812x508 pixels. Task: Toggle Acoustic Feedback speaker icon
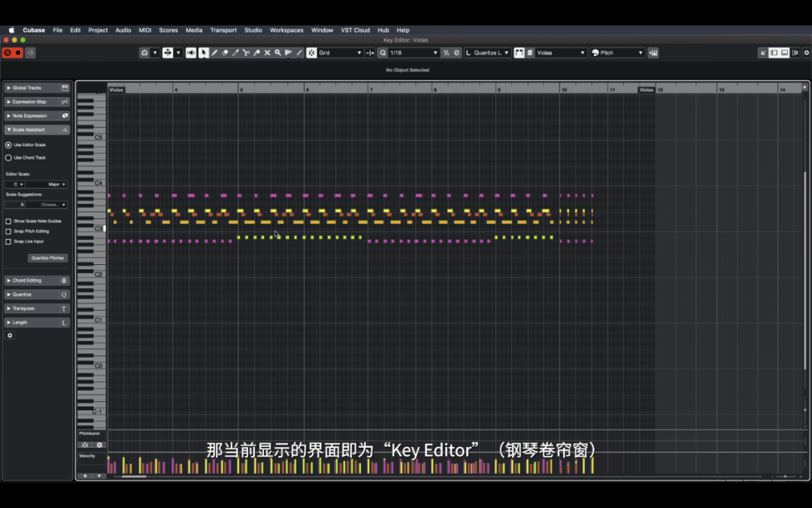[191, 53]
